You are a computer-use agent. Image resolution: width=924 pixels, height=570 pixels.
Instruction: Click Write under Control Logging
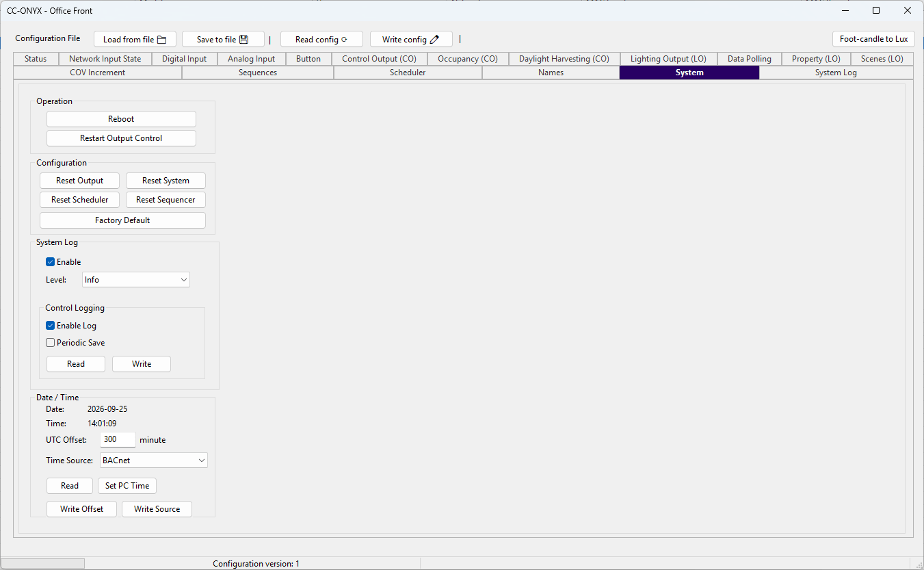coord(142,364)
